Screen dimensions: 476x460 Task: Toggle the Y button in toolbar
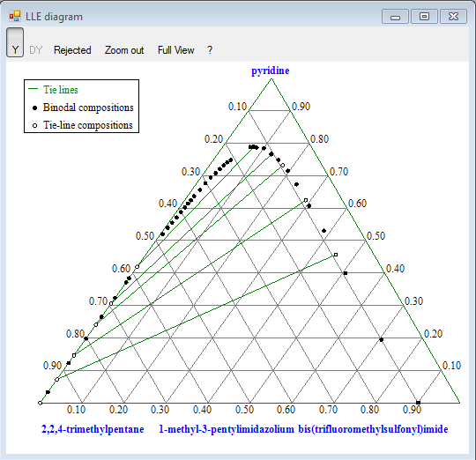pyautogui.click(x=15, y=42)
